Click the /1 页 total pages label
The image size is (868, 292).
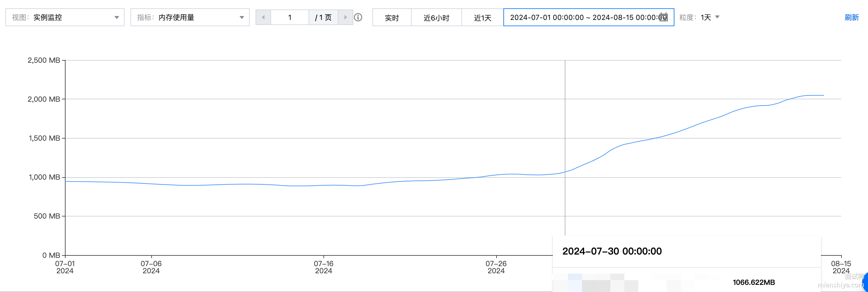(323, 18)
